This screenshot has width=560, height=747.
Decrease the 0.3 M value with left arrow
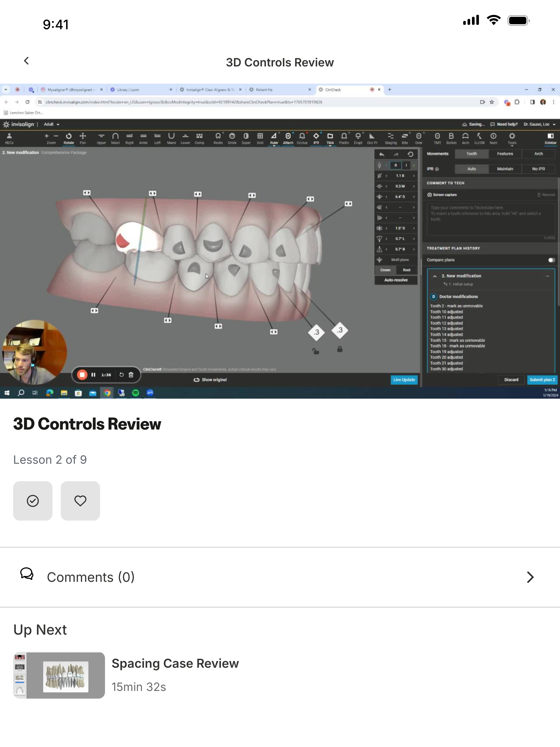click(x=386, y=186)
